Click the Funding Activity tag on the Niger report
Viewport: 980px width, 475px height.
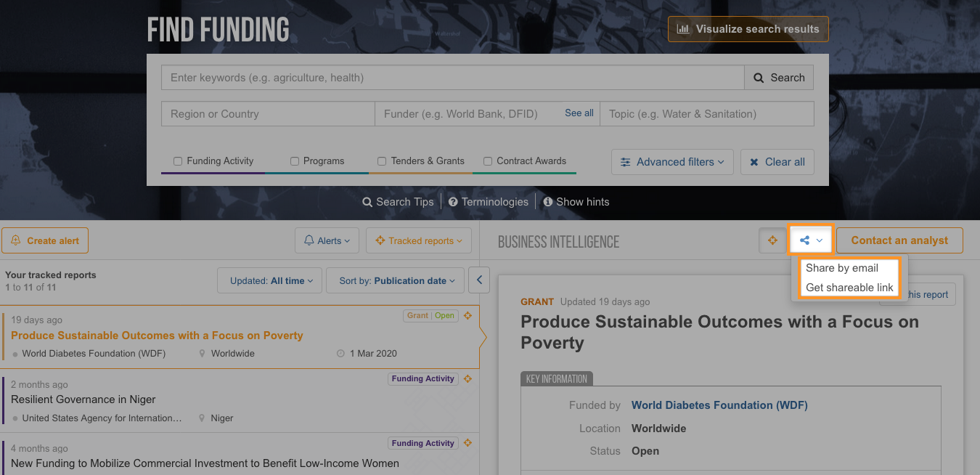tap(423, 378)
